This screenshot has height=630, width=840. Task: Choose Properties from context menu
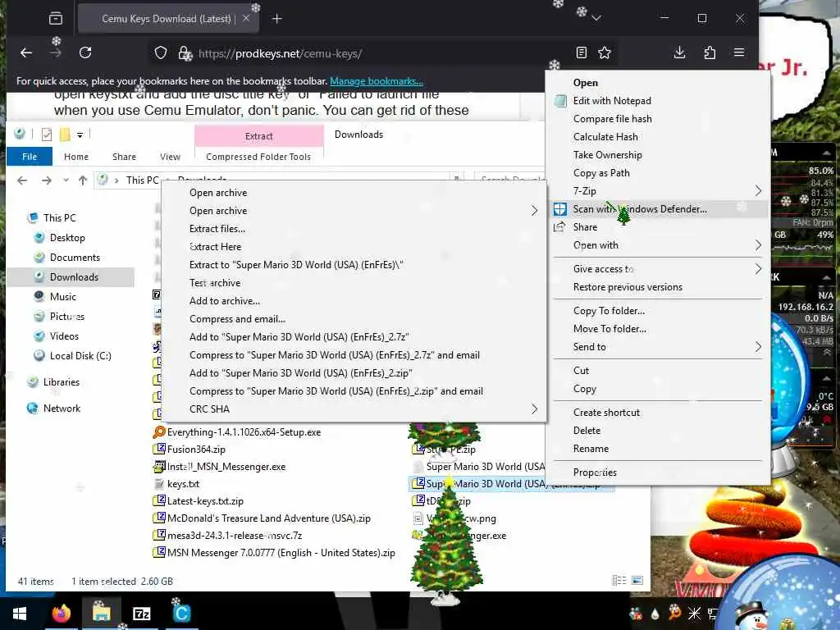pyautogui.click(x=659, y=472)
